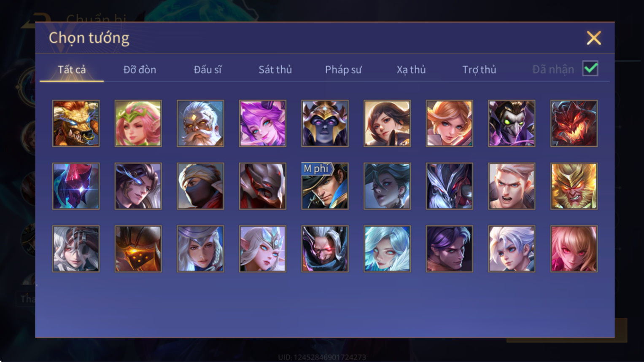Show the 'Xạ thủ' hero category

411,70
